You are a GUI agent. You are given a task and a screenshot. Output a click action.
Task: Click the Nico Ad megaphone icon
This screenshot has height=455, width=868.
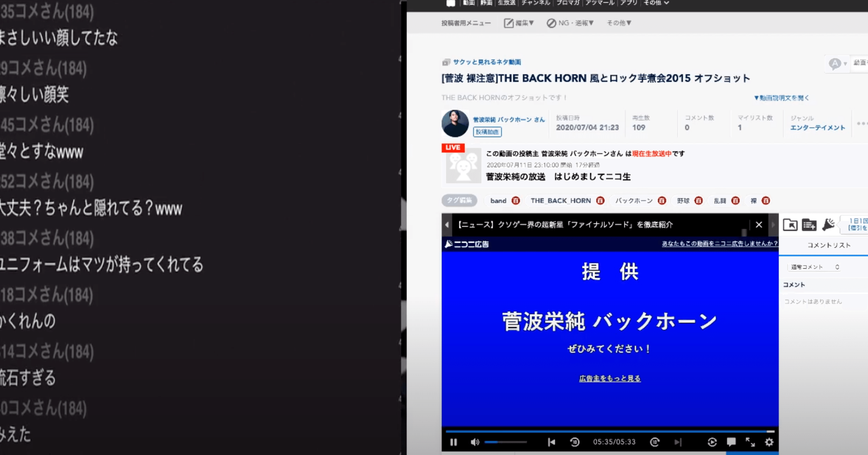coord(828,225)
